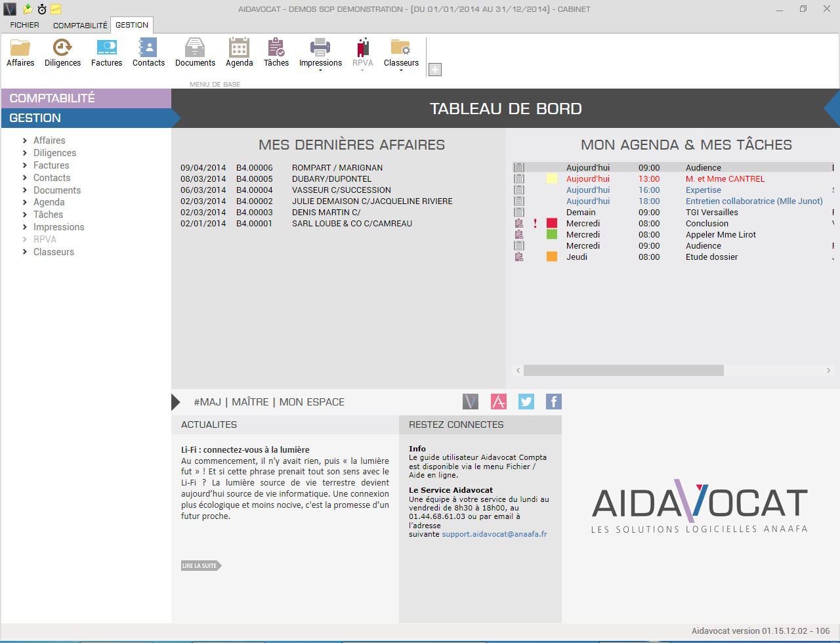Click the stopwatch icon in title bar
The height and width of the screenshot is (643, 840).
pos(42,9)
